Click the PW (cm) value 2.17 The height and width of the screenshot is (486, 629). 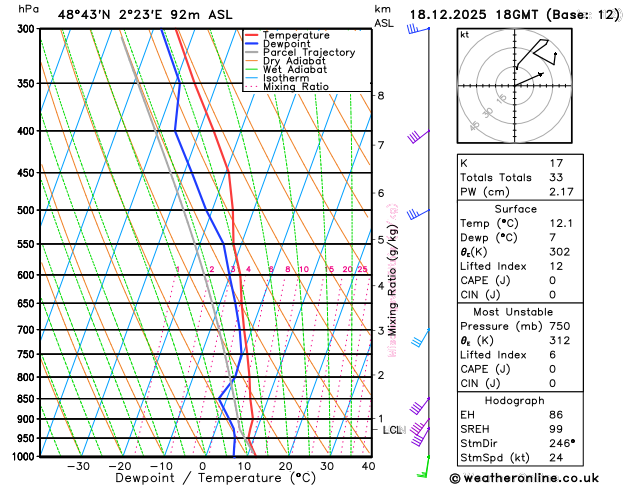point(561,192)
